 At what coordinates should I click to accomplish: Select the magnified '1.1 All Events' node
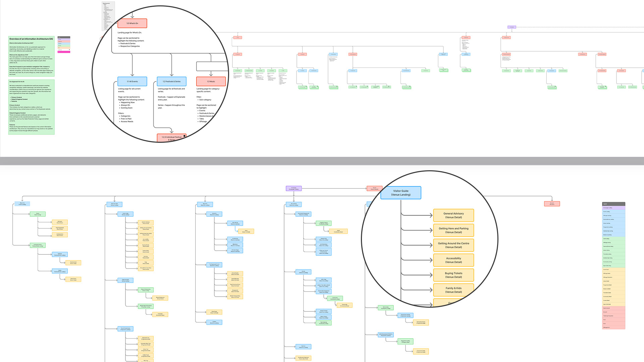click(132, 81)
